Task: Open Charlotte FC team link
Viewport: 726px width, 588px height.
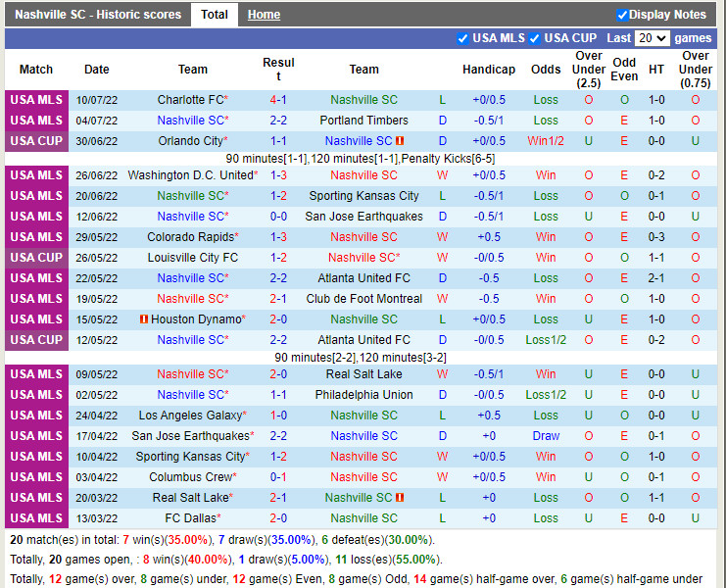Action: 190,100
